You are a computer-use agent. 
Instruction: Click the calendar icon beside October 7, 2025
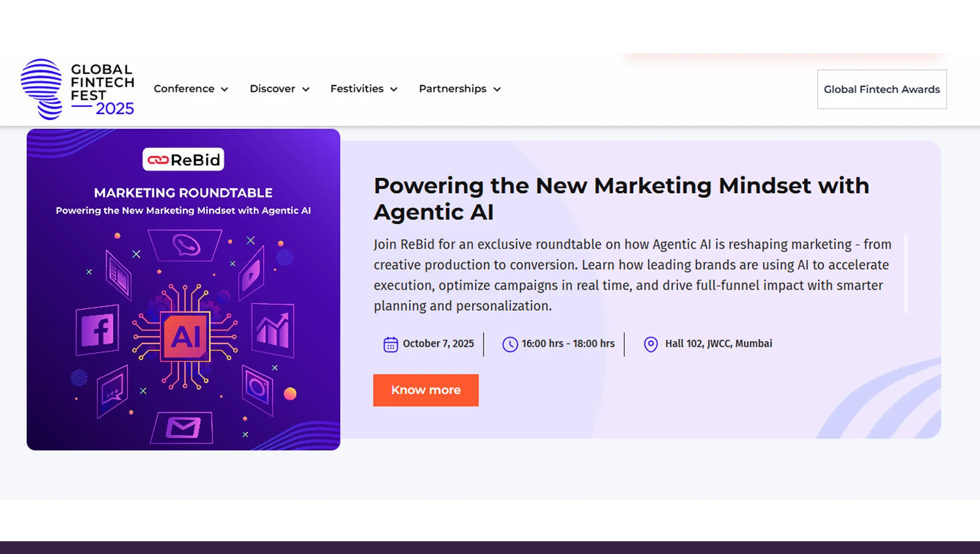pyautogui.click(x=390, y=344)
